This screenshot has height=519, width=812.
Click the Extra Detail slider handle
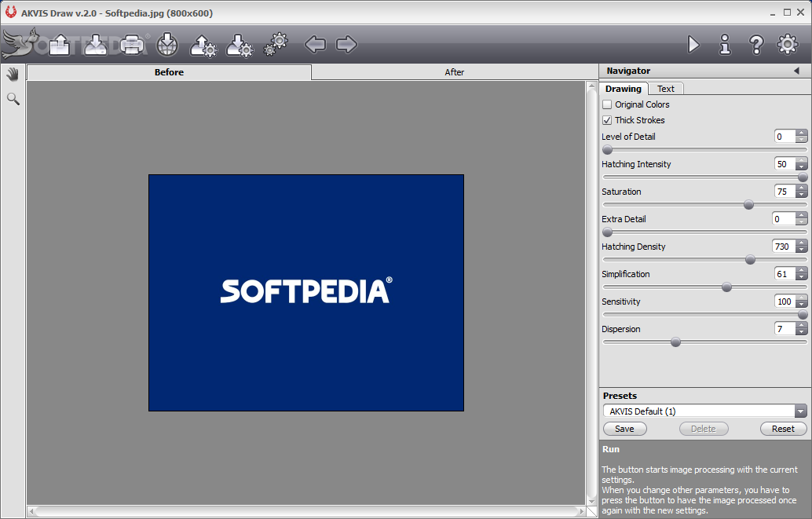[x=608, y=232]
